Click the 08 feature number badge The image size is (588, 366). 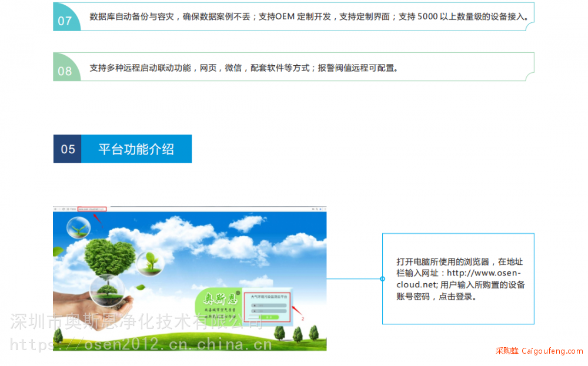[66, 68]
